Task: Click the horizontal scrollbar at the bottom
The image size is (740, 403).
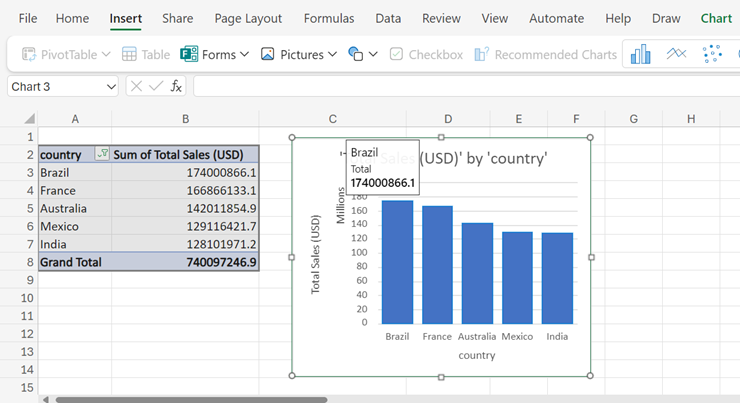Action: coord(190,399)
